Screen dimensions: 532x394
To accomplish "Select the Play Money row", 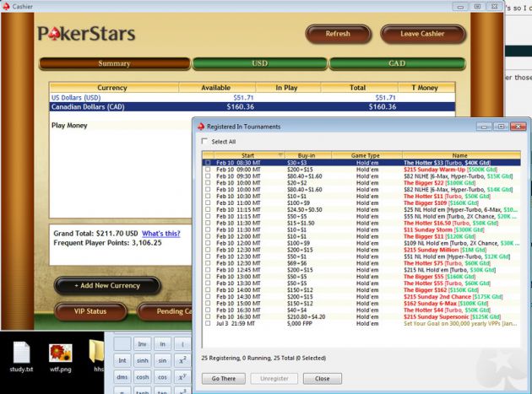I will click(121, 126).
